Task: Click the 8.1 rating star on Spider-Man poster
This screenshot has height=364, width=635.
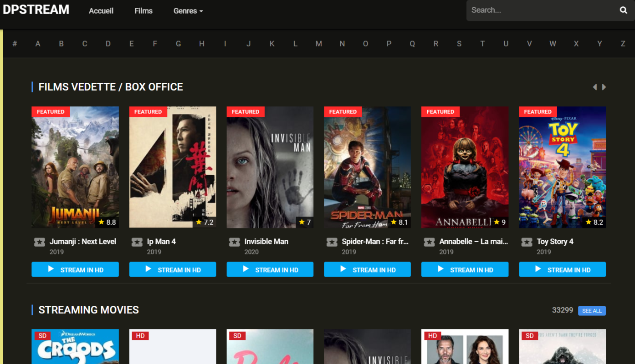Action: [394, 222]
